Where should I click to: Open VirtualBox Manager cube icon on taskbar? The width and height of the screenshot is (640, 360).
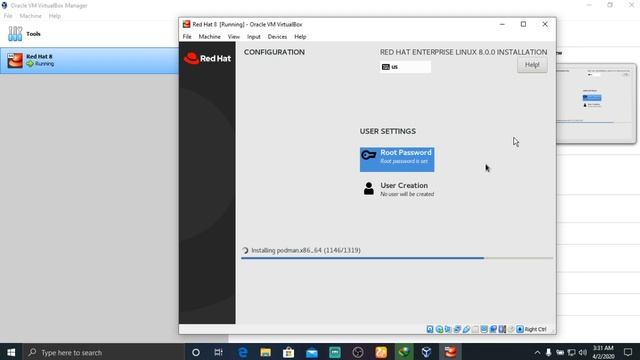(x=427, y=352)
